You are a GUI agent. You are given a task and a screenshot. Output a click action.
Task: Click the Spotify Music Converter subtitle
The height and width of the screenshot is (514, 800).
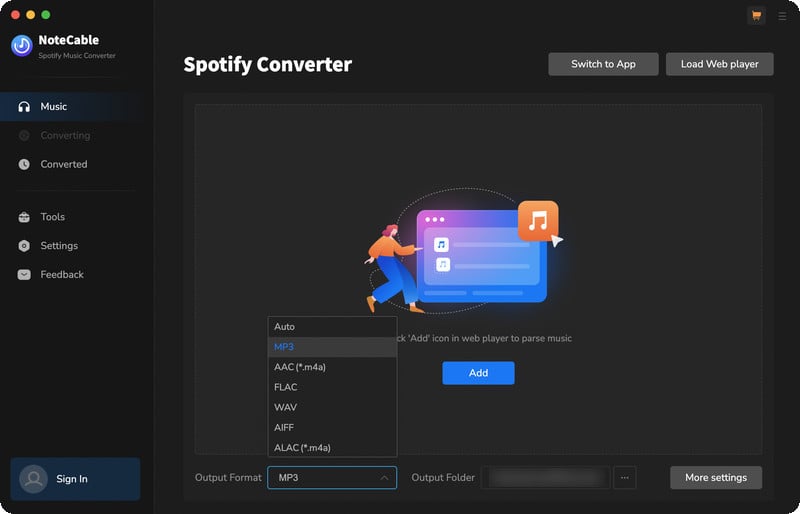[x=77, y=56]
